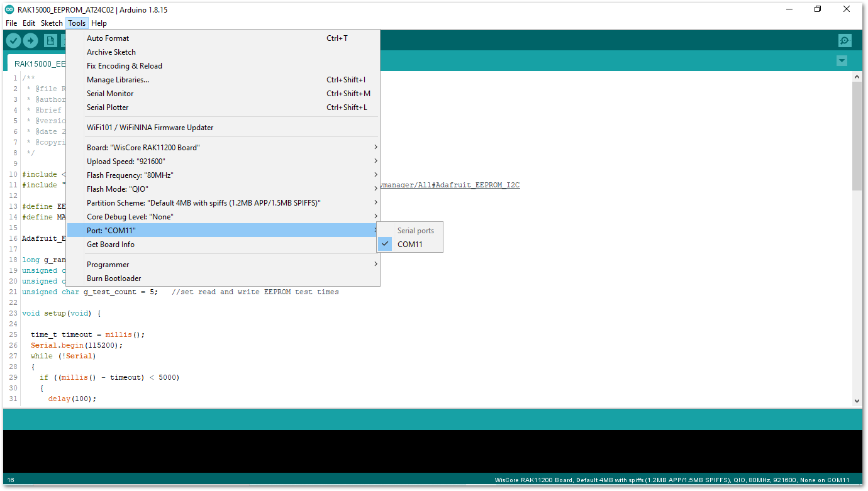The image size is (868, 491).
Task: Expand the Programmer submenu
Action: tap(223, 265)
